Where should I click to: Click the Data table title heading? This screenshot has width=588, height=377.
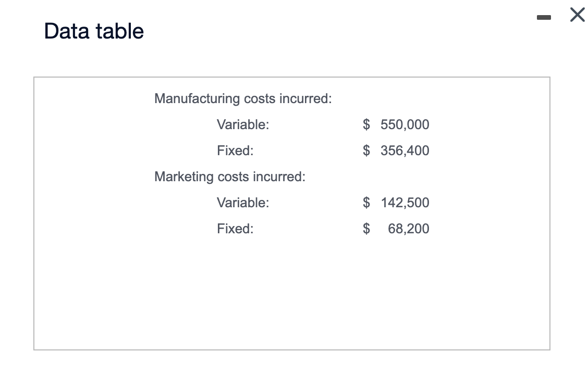click(94, 31)
